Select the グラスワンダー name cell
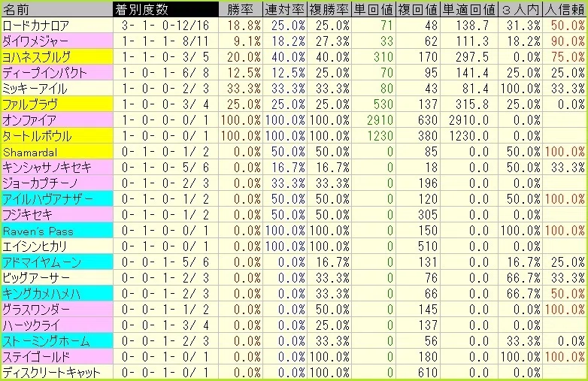The height and width of the screenshot is (381, 588). (x=56, y=310)
